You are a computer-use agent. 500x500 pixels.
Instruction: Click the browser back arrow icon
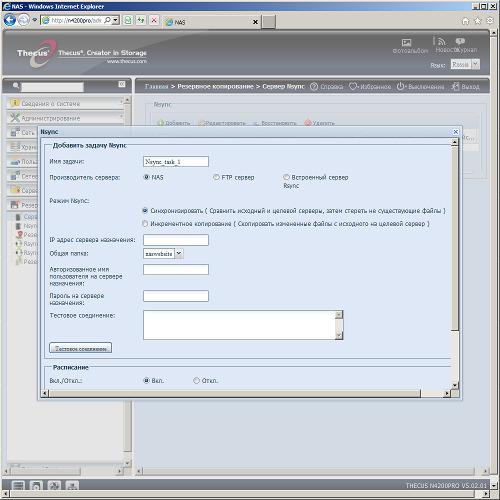click(10, 20)
